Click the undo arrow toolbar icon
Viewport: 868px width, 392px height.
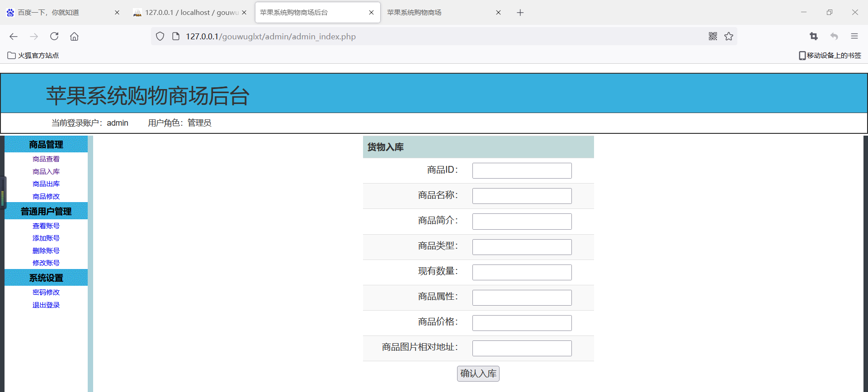tap(834, 37)
